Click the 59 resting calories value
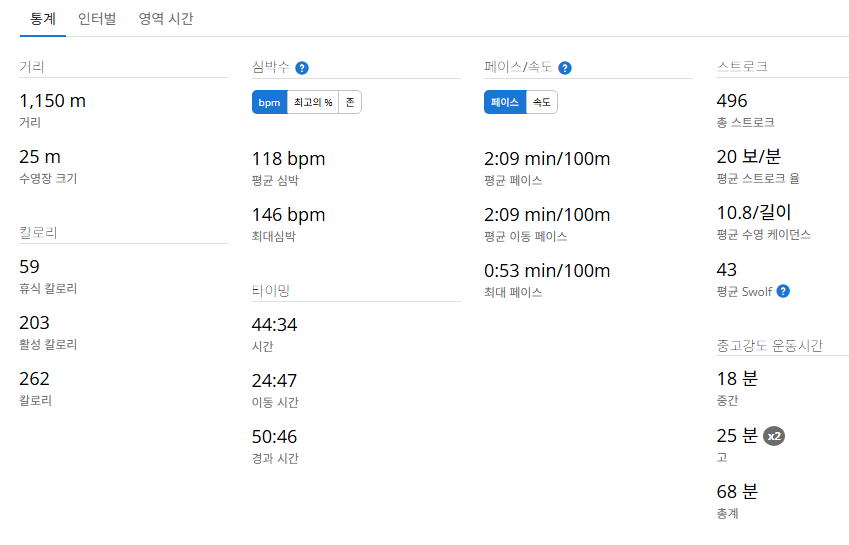The width and height of the screenshot is (849, 545). pyautogui.click(x=29, y=267)
